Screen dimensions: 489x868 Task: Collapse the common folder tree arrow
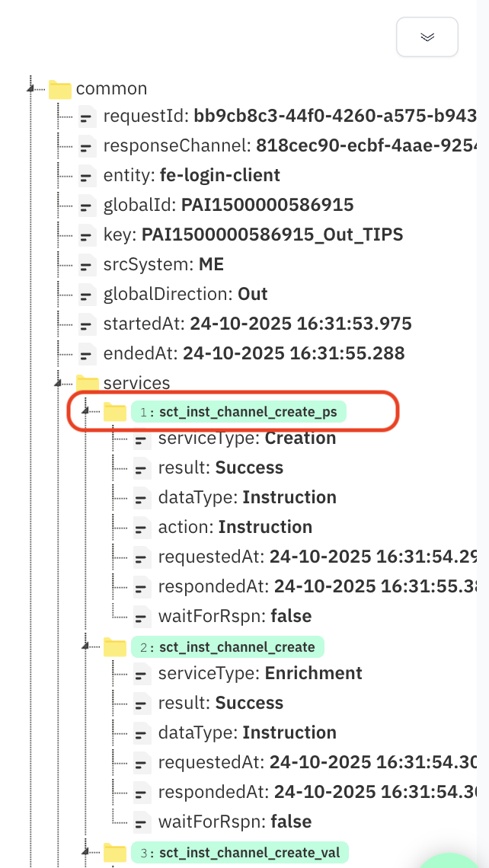pos(31,89)
